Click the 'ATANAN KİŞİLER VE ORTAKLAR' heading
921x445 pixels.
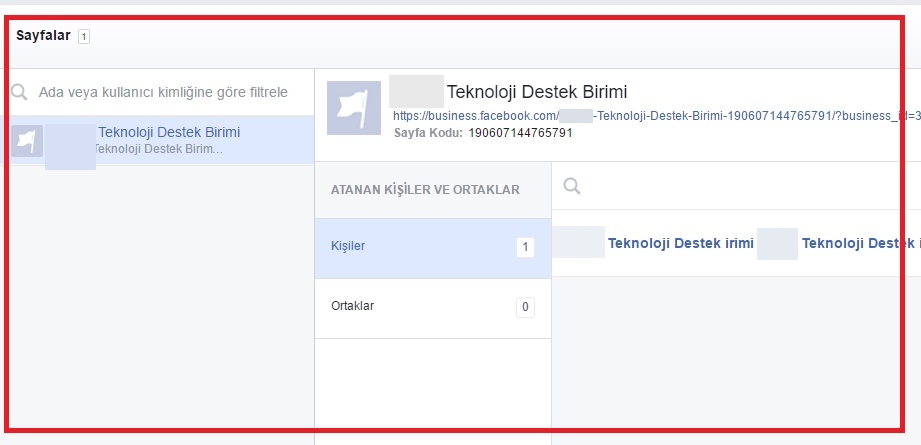tap(425, 190)
